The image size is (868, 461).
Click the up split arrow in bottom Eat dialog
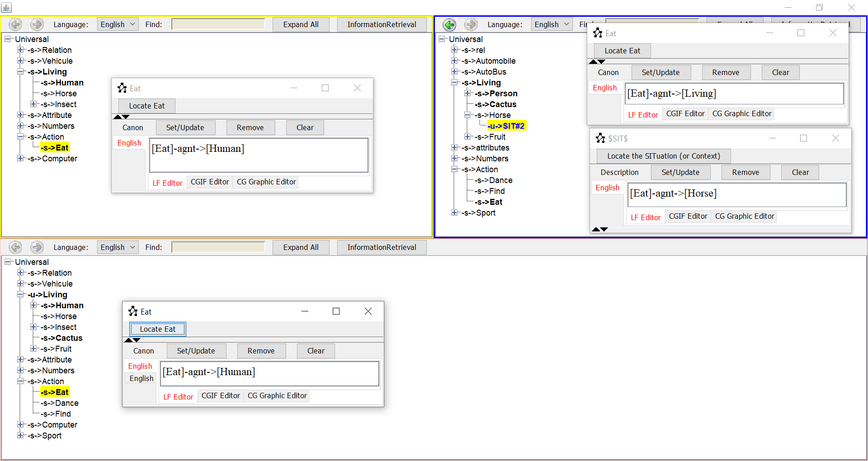coord(128,340)
